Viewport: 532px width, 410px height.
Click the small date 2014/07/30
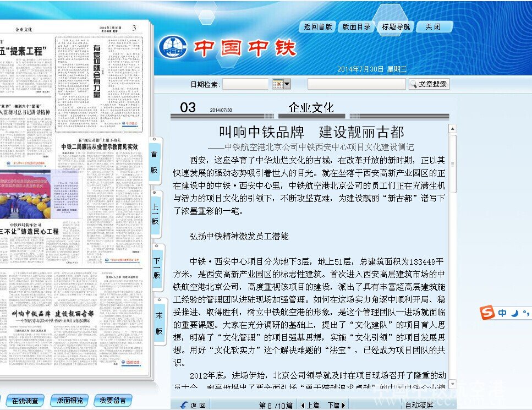tap(221, 110)
